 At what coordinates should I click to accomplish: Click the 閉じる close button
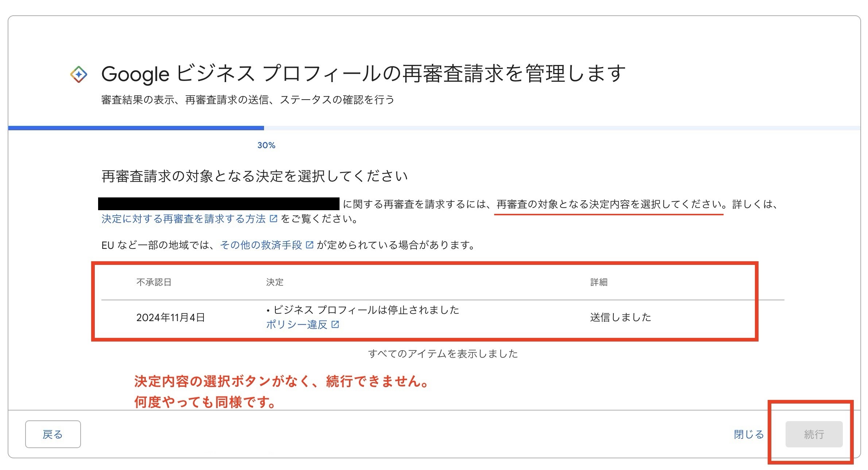point(748,435)
